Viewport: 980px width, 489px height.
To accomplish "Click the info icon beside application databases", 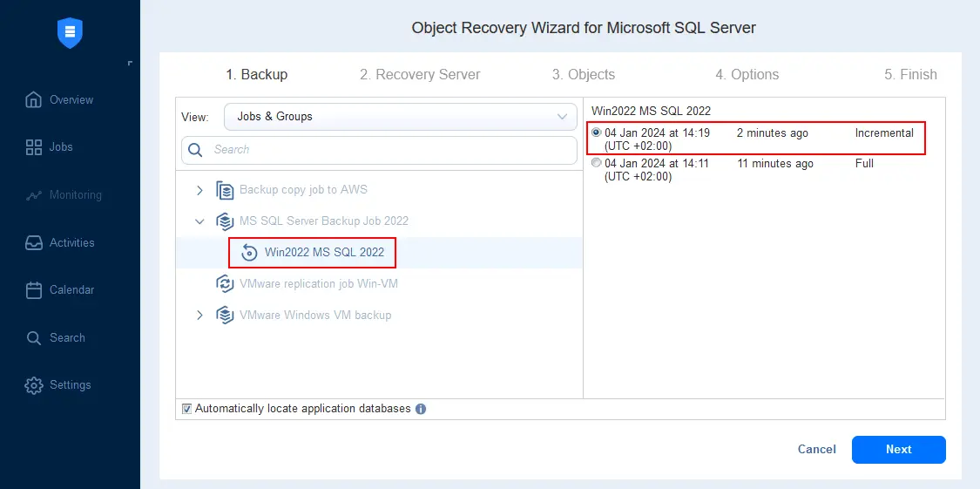I will [x=421, y=409].
